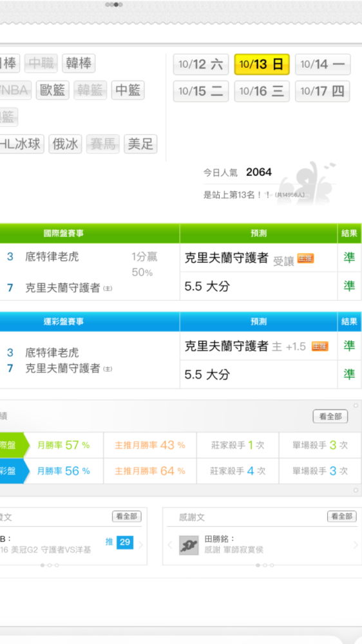Click 5.5 大分 prediction in 國際盤 table

207,287
